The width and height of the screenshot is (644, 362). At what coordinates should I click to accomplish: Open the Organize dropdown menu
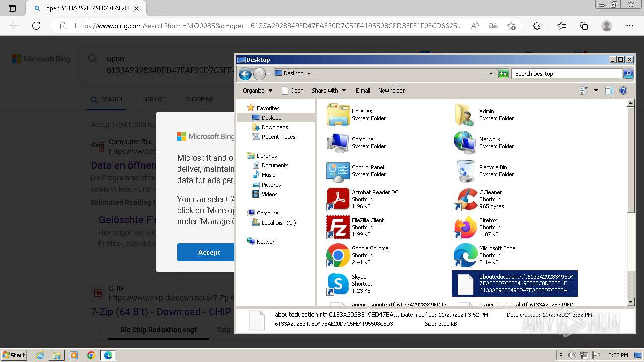(x=257, y=90)
